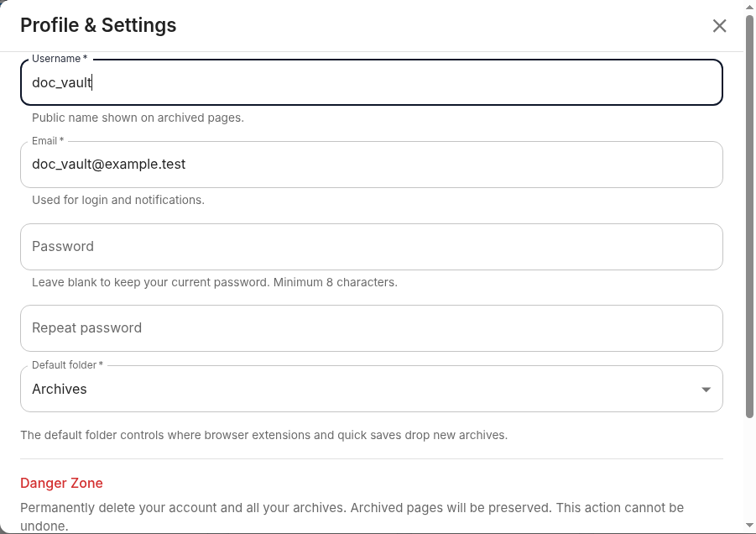This screenshot has height=534, width=756.
Task: Click the 'Permanently delete your account' warning text
Action: point(352,516)
